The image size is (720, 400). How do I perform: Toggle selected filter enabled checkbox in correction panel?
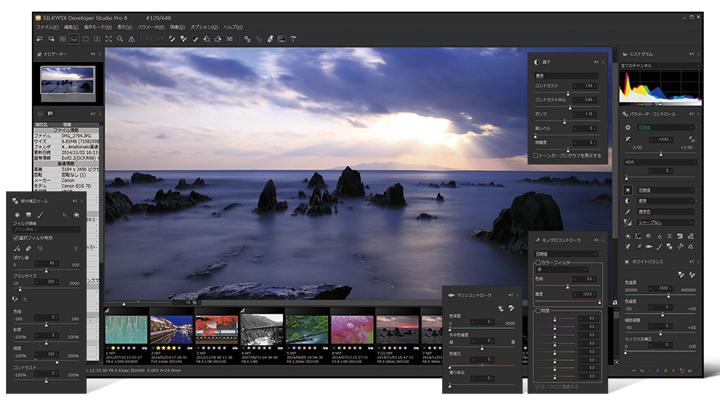(x=16, y=238)
